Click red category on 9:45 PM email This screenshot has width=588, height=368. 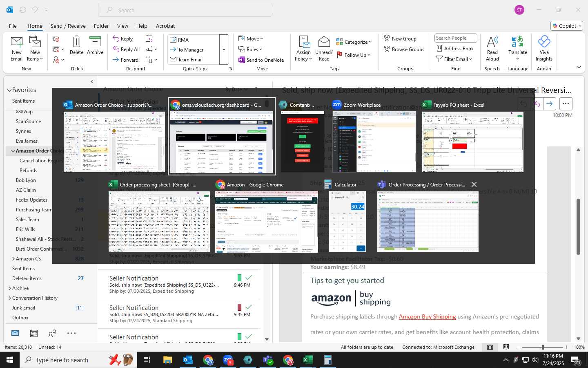(239, 307)
